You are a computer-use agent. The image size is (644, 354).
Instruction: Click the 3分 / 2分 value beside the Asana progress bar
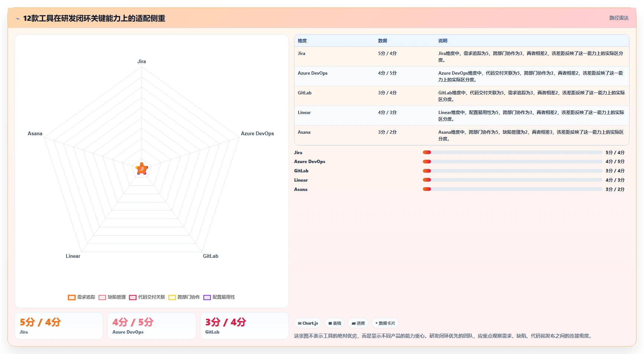pos(615,189)
